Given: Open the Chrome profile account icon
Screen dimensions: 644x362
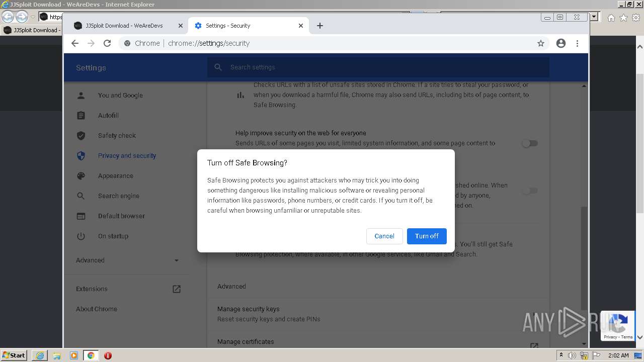Looking at the screenshot, I should pos(561,43).
